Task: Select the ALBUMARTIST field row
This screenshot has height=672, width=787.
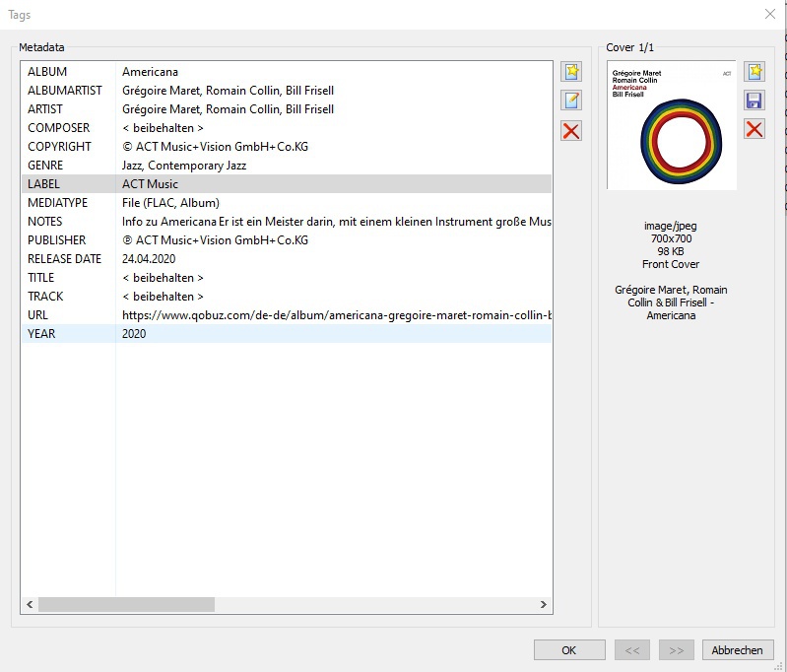Action: [x=287, y=91]
